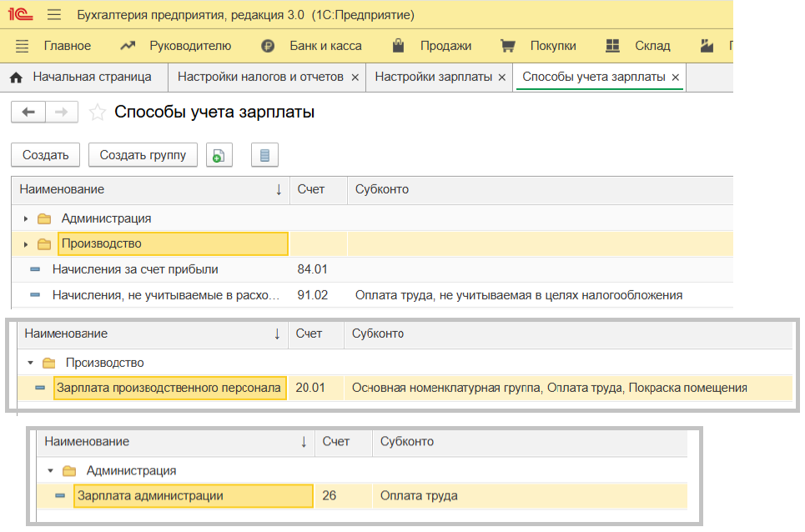Open the Продажи section
Screen dimensions: 805x532
[x=445, y=46]
